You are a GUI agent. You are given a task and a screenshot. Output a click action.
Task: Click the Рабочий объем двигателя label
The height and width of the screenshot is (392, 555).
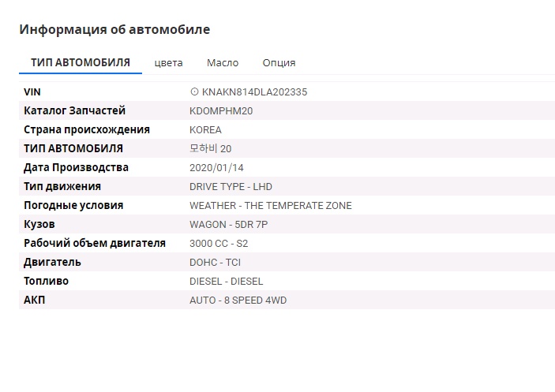pos(95,243)
